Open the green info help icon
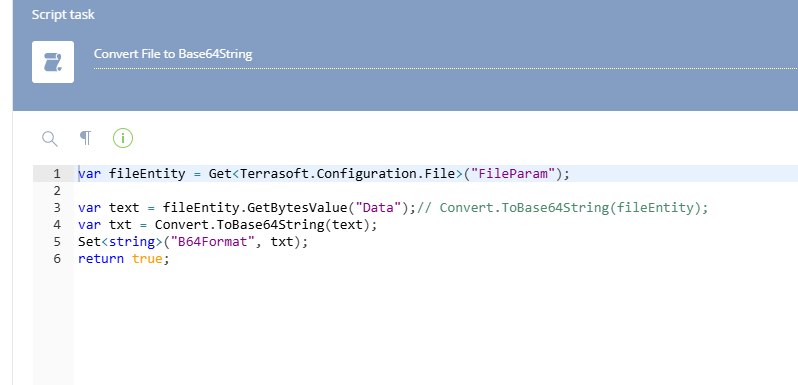Viewport: 798px width, 385px height. click(x=123, y=138)
